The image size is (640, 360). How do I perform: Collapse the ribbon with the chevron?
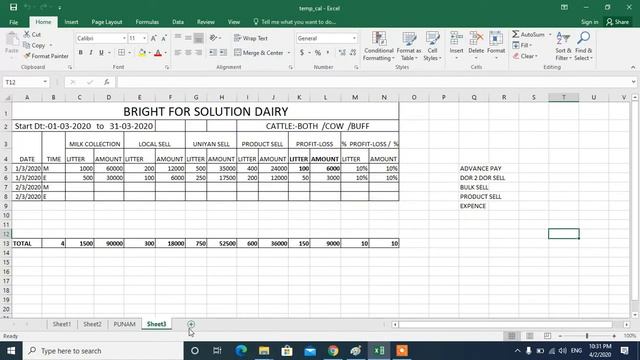coord(633,67)
